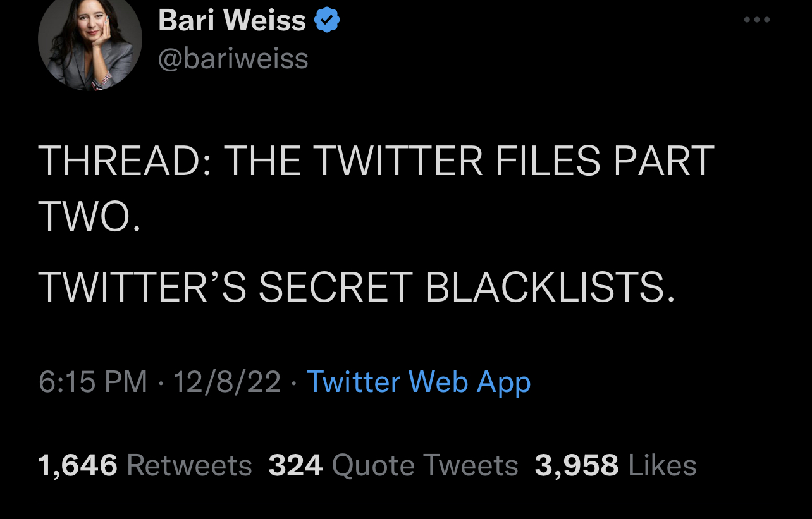Click the "324" quote tweet count

295,466
